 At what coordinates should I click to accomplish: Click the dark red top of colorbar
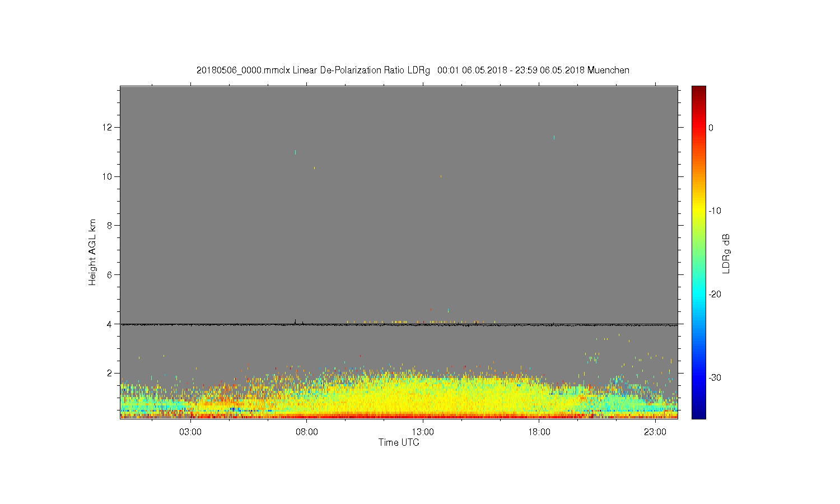(x=699, y=90)
